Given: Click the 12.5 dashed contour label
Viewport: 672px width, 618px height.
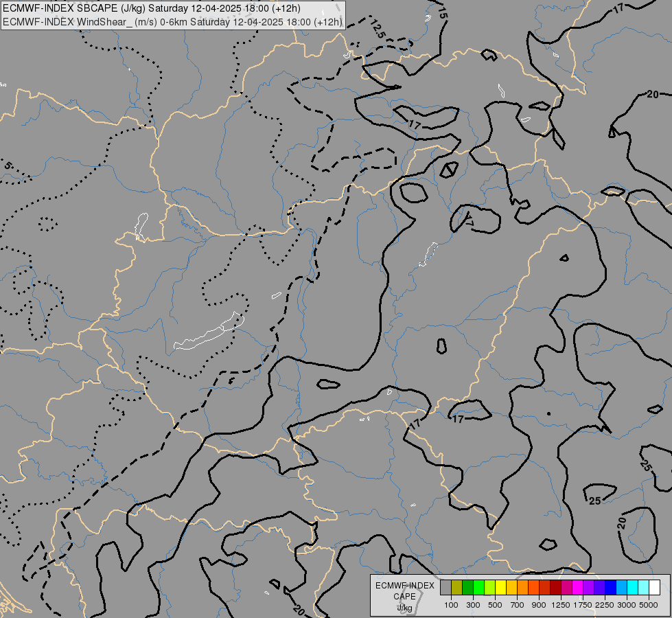Looking at the screenshot, I should pos(377,29).
